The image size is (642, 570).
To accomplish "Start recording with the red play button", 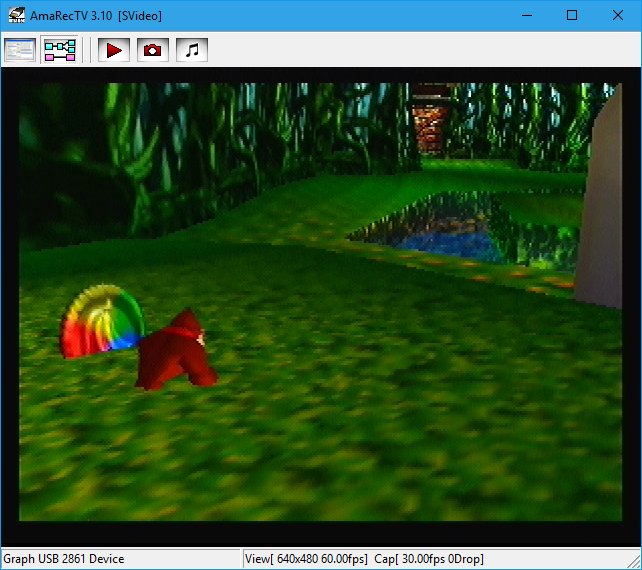I will pos(114,50).
